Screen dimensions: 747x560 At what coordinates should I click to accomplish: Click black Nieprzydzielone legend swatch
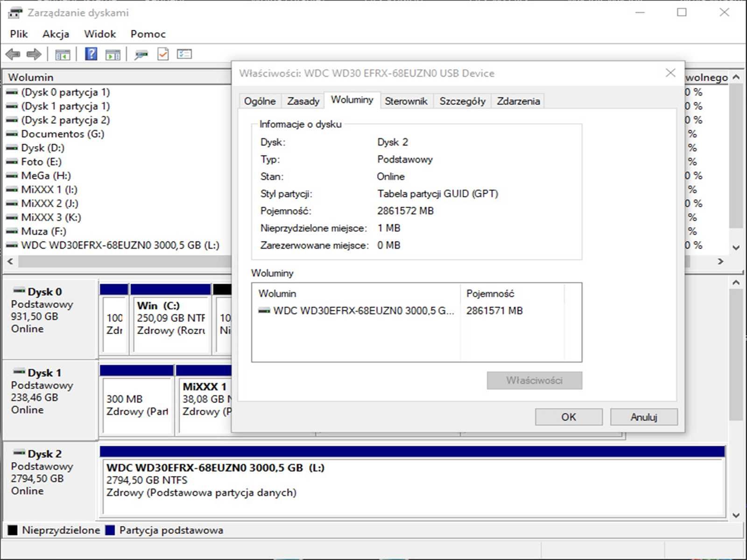coord(13,531)
